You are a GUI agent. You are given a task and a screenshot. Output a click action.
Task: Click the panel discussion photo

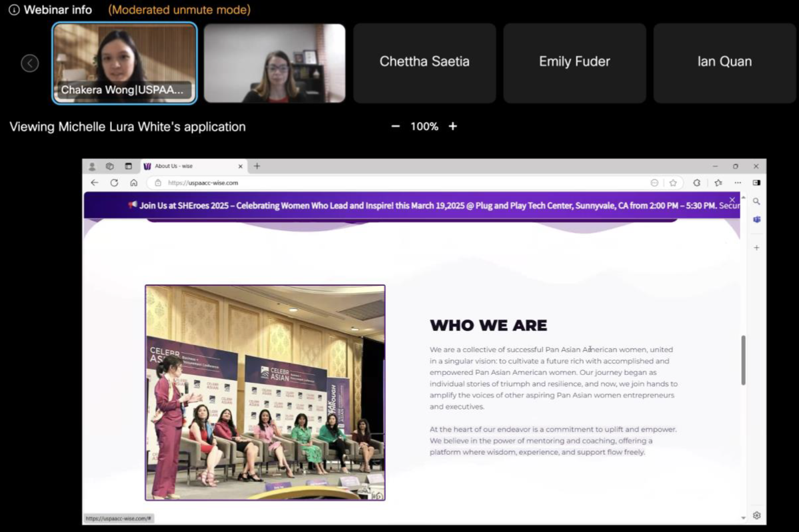pos(265,393)
